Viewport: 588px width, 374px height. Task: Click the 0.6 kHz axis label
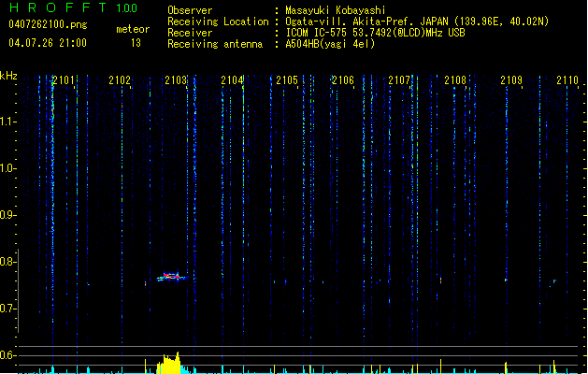coord(7,355)
